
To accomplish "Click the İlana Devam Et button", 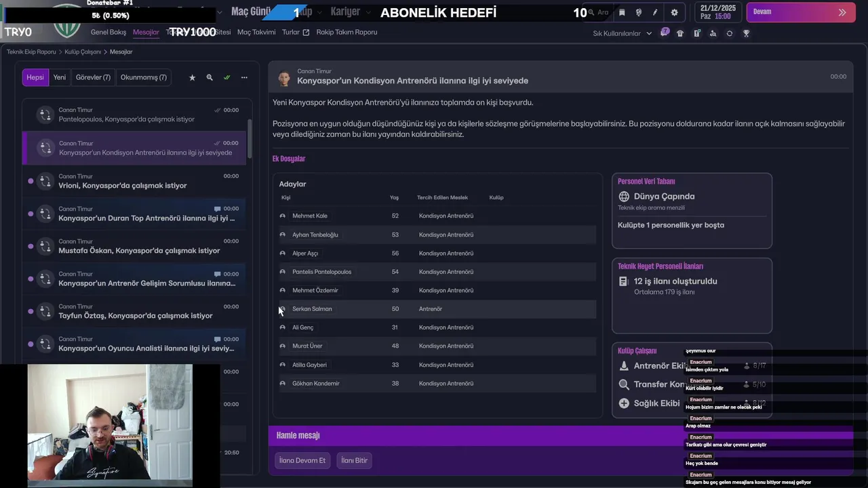I will coord(302,460).
